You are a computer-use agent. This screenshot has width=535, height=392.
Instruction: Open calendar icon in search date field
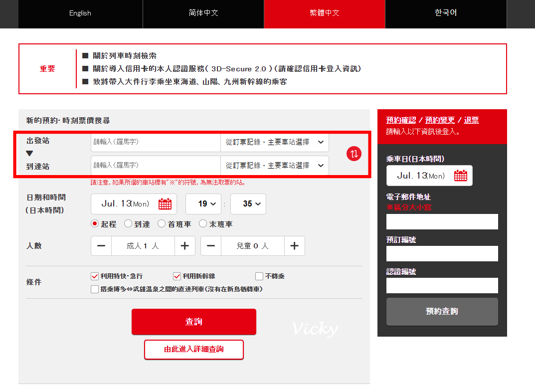[165, 203]
